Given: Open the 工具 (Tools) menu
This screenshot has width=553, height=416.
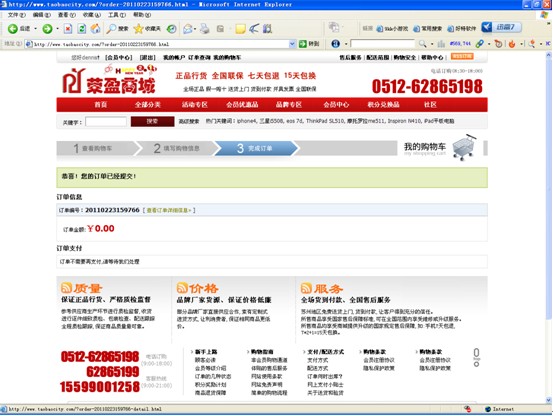Looking at the screenshot, I should tap(117, 15).
